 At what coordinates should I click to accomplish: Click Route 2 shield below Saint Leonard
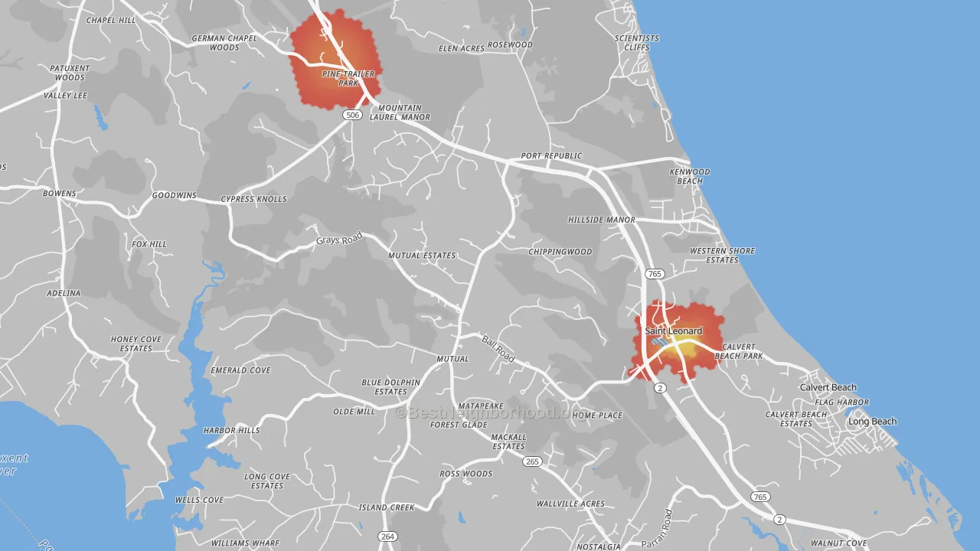pyautogui.click(x=660, y=389)
